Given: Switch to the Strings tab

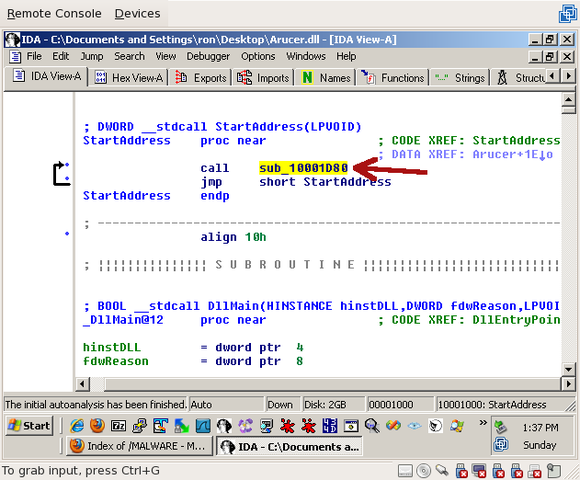Looking at the screenshot, I should (459, 78).
